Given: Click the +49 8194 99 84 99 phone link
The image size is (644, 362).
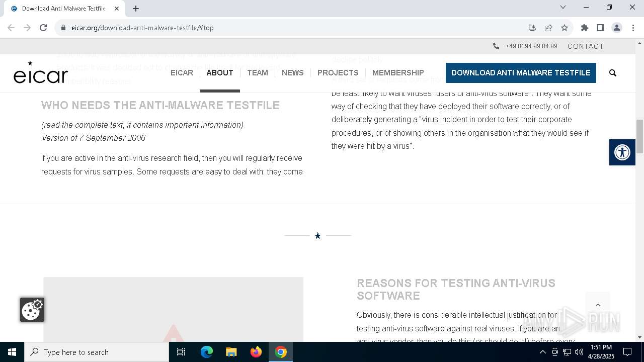Looking at the screenshot, I should point(531,46).
